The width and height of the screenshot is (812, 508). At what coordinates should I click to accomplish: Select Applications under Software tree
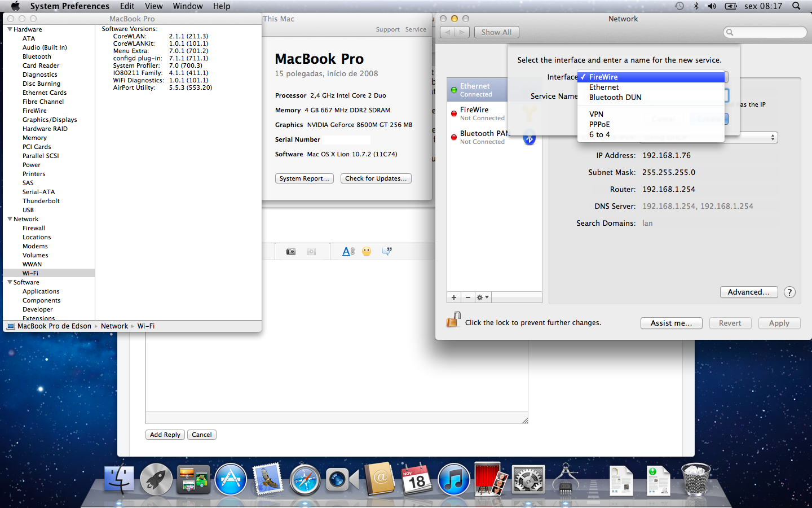pos(41,291)
